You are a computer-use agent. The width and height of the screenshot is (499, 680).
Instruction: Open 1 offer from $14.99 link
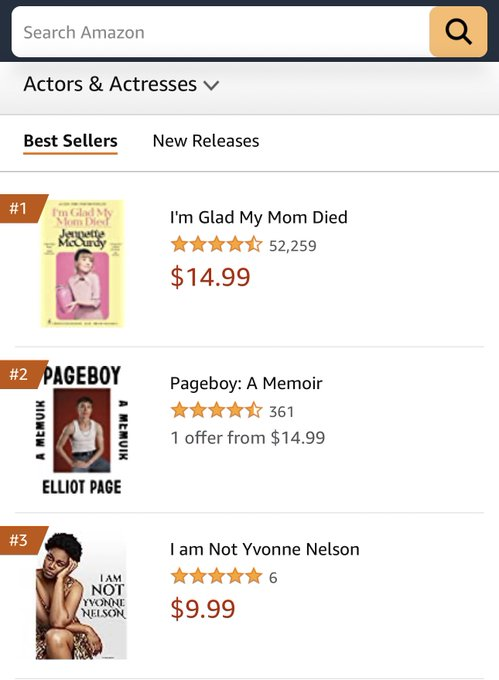click(x=248, y=438)
